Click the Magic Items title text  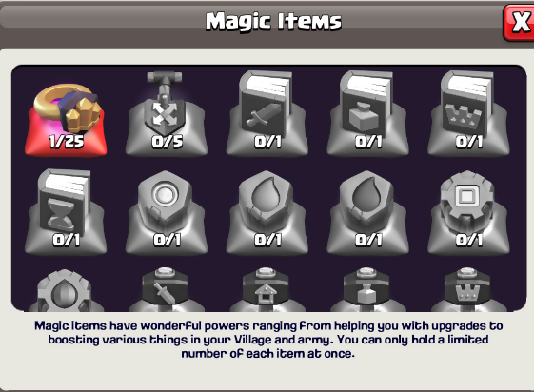[273, 22]
